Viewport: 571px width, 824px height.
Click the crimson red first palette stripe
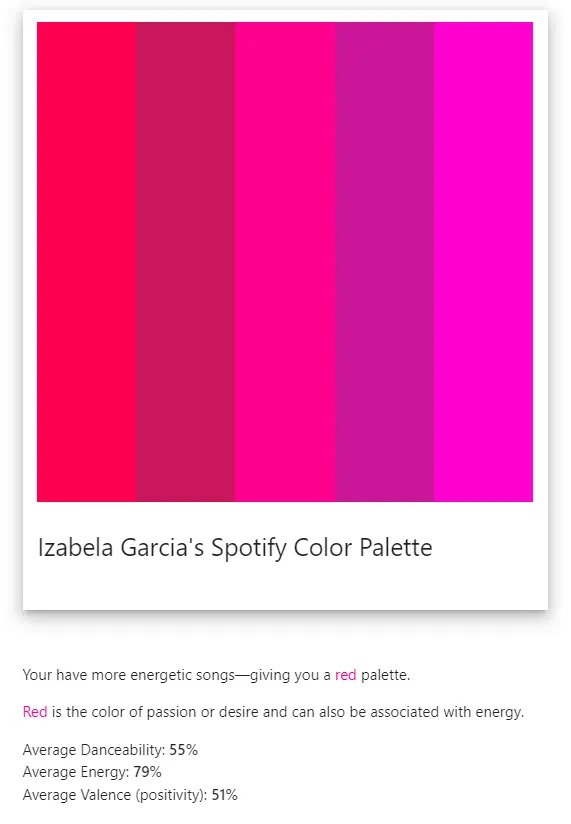coord(87,262)
